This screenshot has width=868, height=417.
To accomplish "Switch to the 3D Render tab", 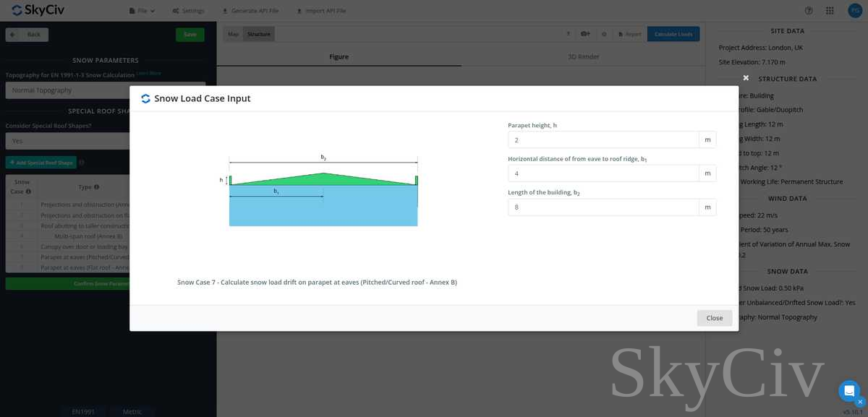I will pyautogui.click(x=583, y=56).
